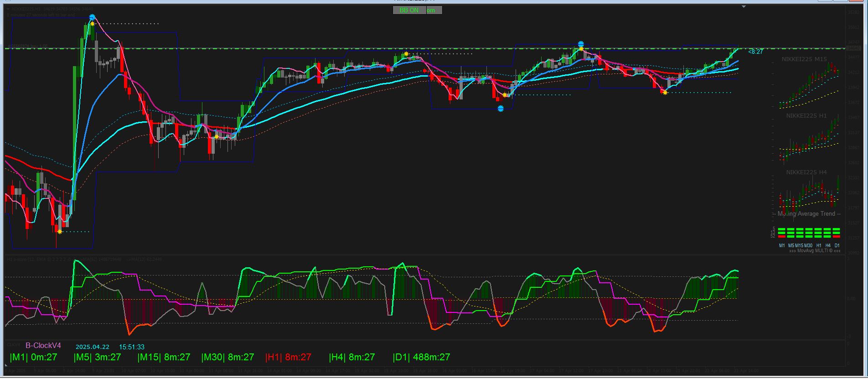868x379 pixels.
Task: Click the H1 label under the trend bars
Action: click(x=819, y=245)
